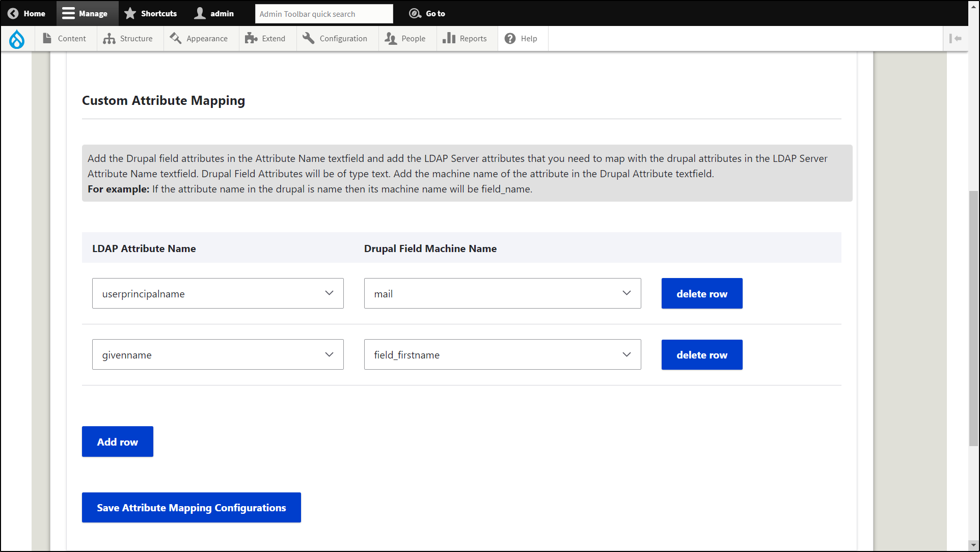Toggle the Manage hamburger menu
Screen dimensions: 980x552
coord(68,14)
